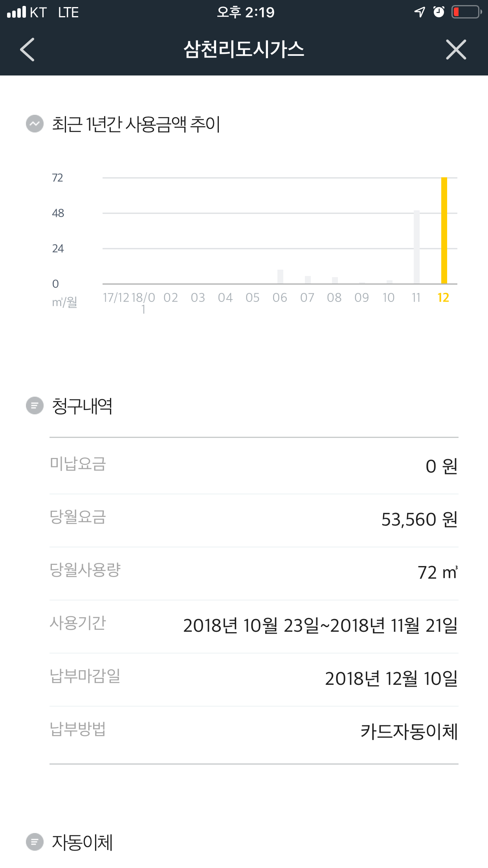Screen dimensions: 488x868
Task: Tap the battery indicator icon
Action: pos(466,12)
